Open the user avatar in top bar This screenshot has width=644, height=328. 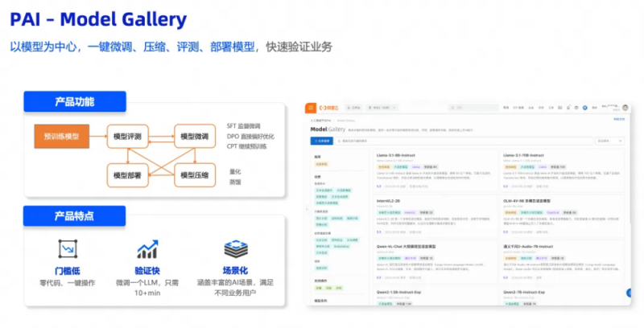pos(625,108)
